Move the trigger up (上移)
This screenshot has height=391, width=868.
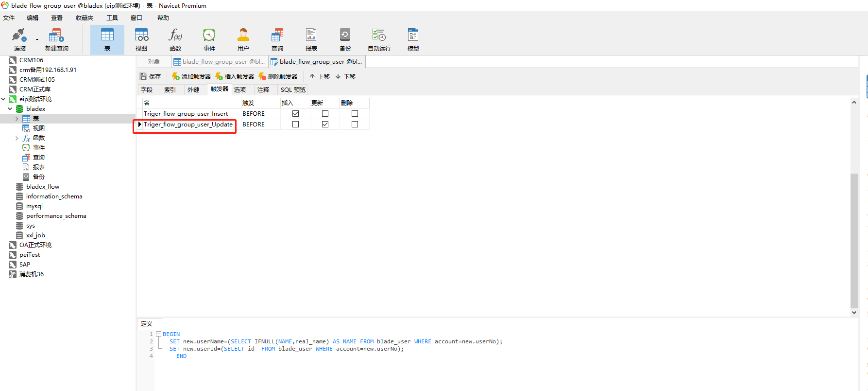click(x=320, y=76)
